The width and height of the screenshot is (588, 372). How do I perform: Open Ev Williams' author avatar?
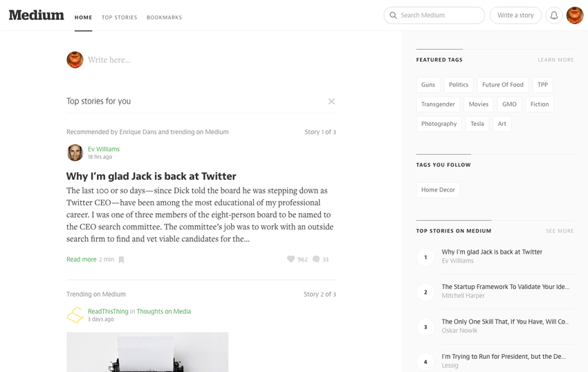pyautogui.click(x=75, y=153)
